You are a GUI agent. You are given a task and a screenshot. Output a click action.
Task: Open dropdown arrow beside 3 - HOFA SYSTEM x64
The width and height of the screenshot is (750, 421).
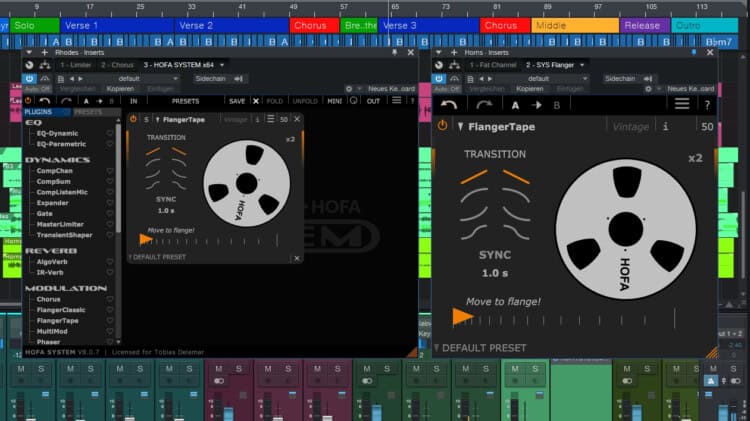tap(222, 65)
